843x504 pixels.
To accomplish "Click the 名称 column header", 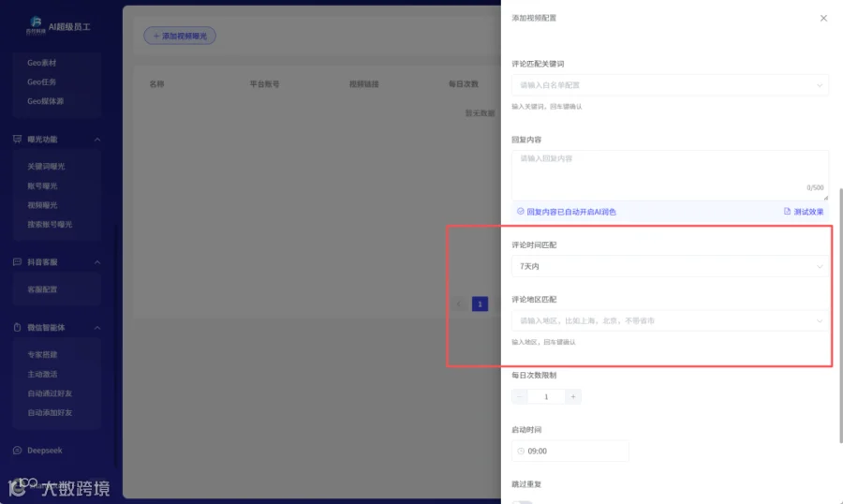I will coord(156,84).
